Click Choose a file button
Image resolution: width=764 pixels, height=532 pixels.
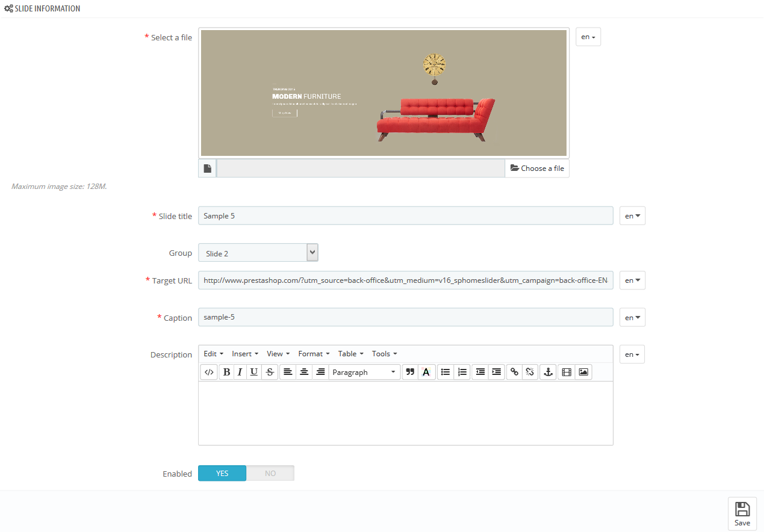537,169
